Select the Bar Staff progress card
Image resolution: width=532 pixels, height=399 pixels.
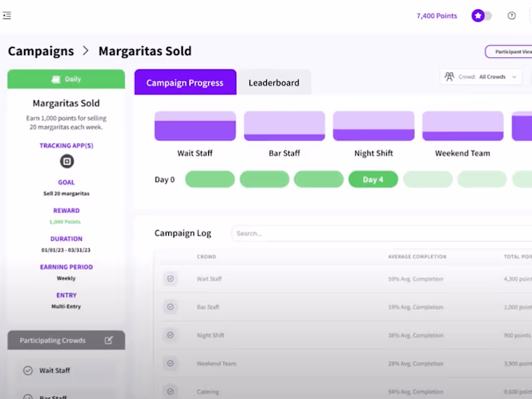pyautogui.click(x=285, y=126)
